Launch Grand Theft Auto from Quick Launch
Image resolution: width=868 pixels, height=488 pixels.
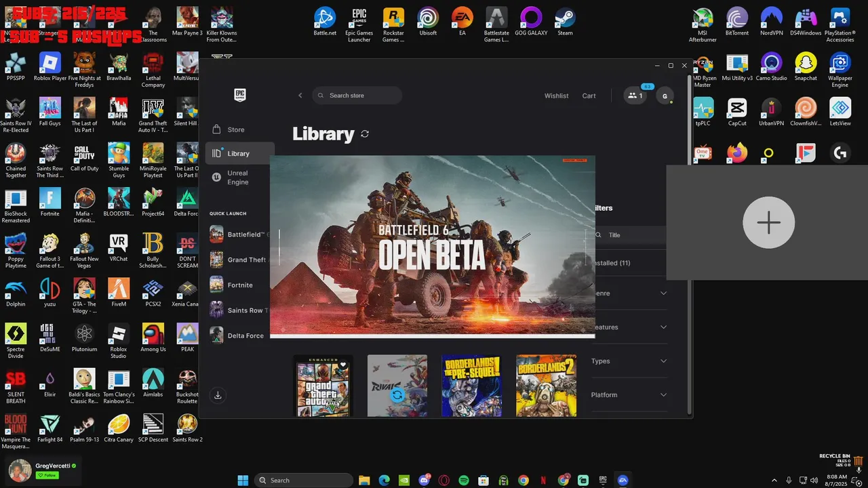pyautogui.click(x=239, y=260)
